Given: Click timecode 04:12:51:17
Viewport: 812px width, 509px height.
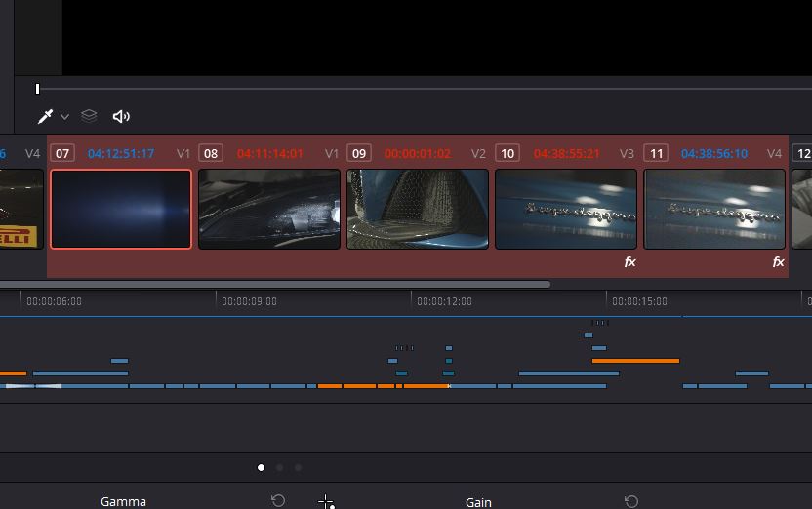Looking at the screenshot, I should point(121,154).
